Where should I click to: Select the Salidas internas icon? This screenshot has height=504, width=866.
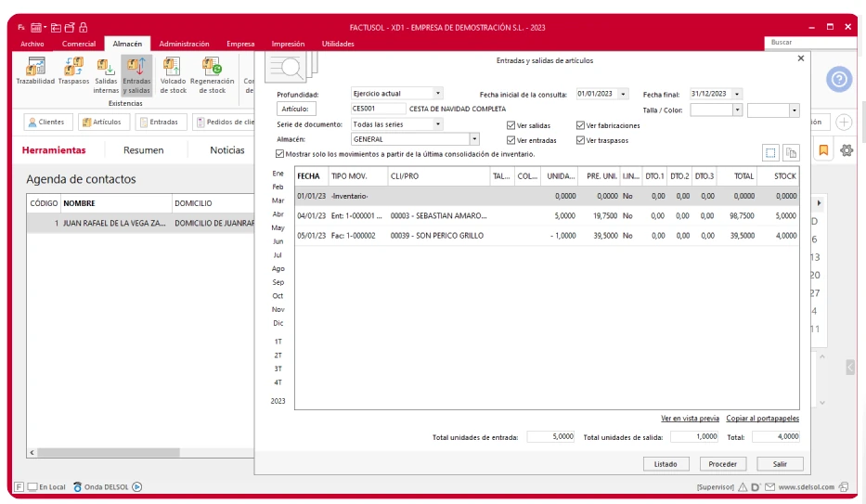105,69
